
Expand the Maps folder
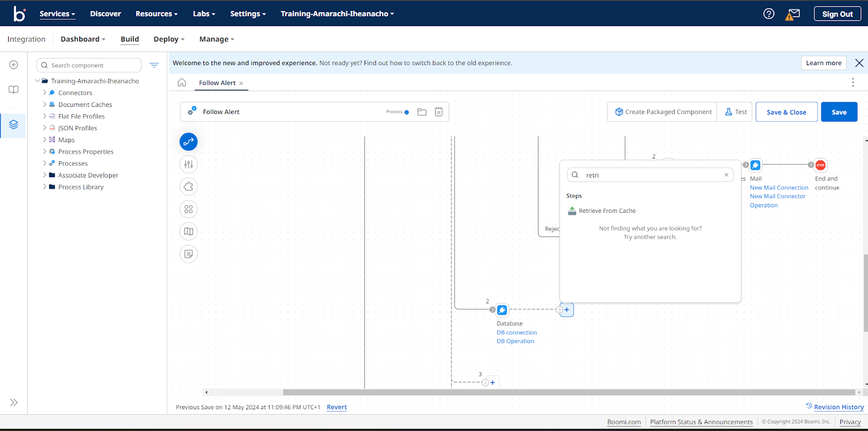(x=44, y=140)
